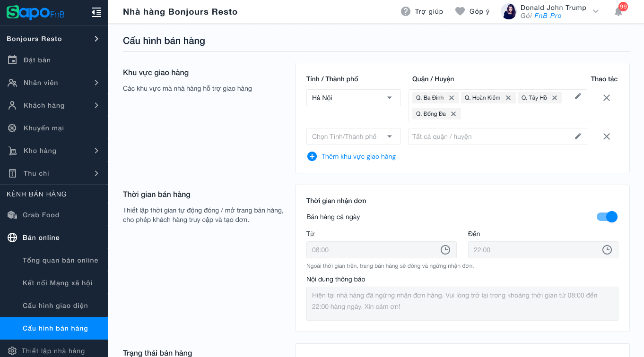Click the Tất cả quận / huyện field
This screenshot has width=644, height=357.
[489, 136]
